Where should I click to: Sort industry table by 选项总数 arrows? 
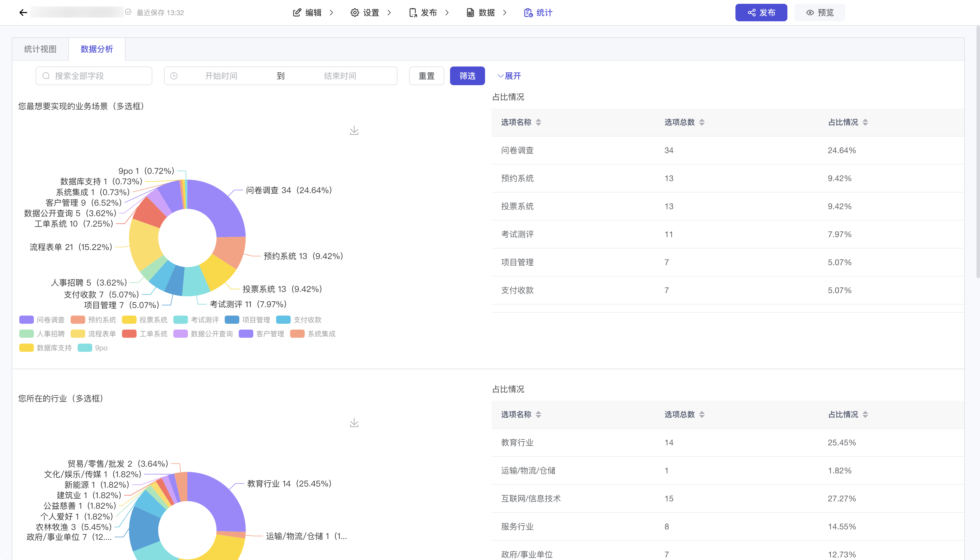702,415
